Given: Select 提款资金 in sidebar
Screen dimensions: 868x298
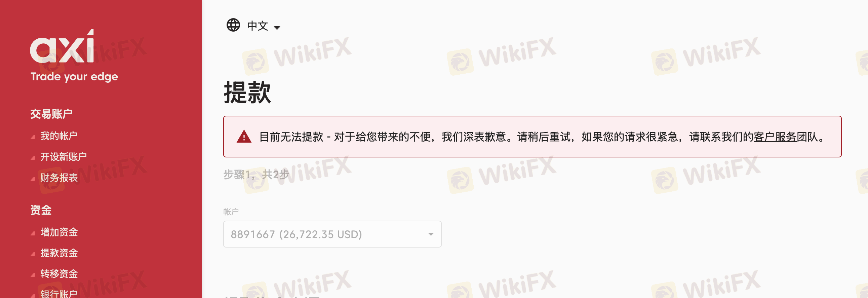Looking at the screenshot, I should click(x=59, y=253).
